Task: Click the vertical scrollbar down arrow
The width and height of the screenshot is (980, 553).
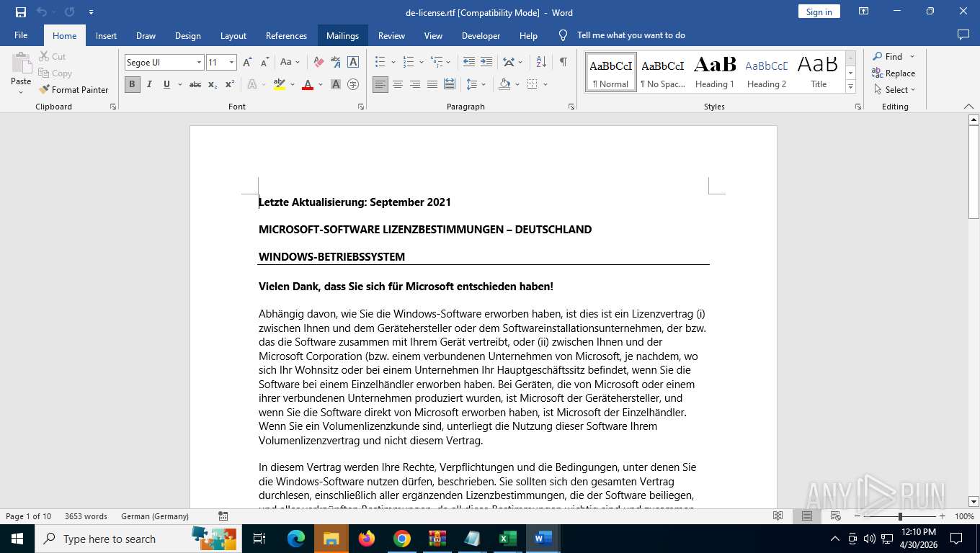Action: click(x=974, y=501)
